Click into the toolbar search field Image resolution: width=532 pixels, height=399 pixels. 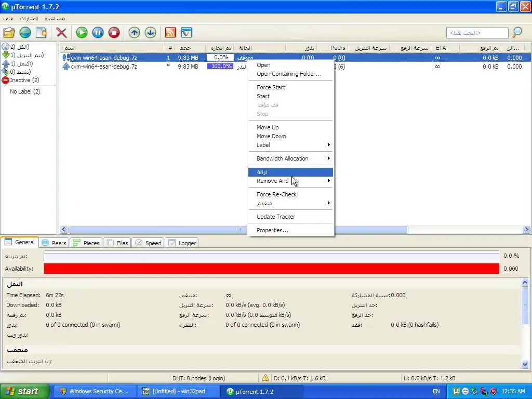coord(477,33)
